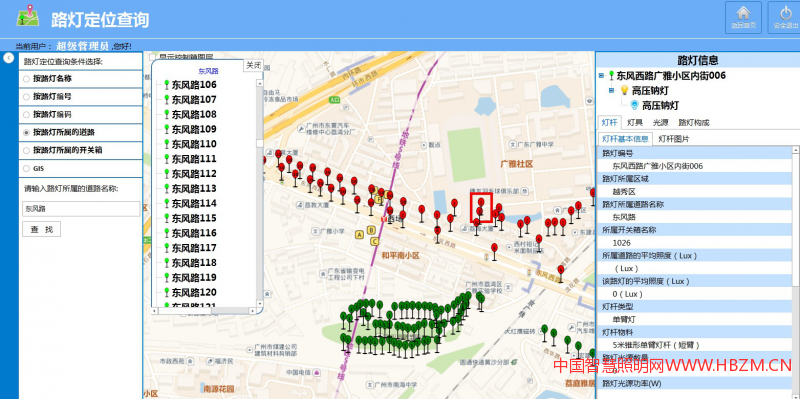Click right arrow of street list horizontal scrollbar

[x=252, y=311]
